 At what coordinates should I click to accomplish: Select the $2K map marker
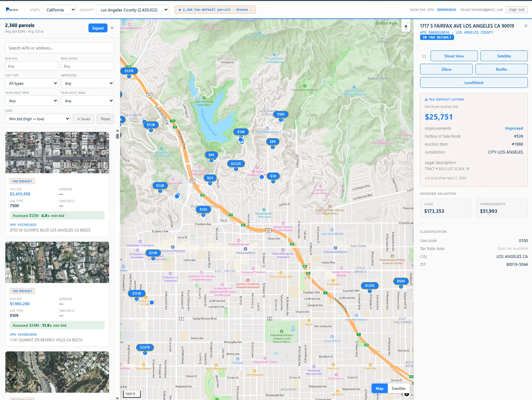coord(210,178)
